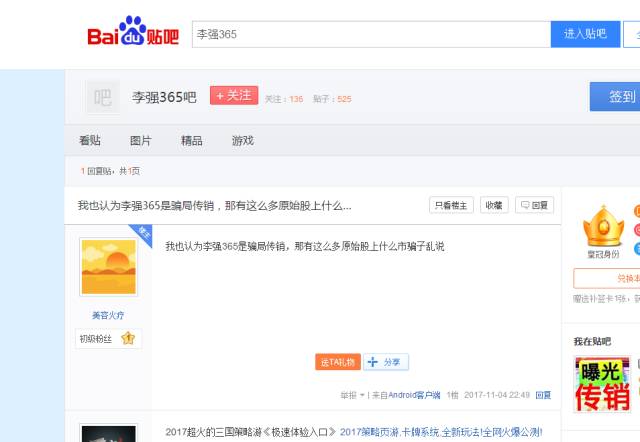
Task: Toggle 只看楼主 to show only author posts
Action: 451,205
